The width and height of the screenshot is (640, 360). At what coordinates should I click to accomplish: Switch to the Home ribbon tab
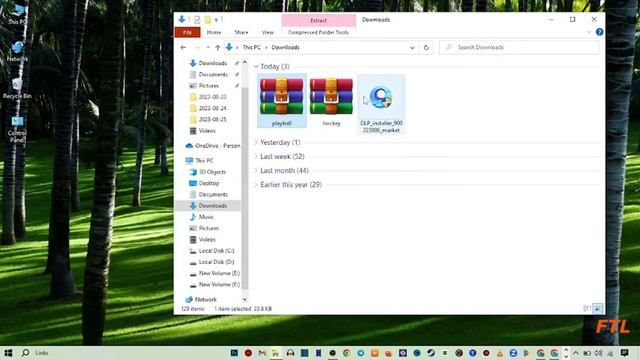(x=213, y=32)
